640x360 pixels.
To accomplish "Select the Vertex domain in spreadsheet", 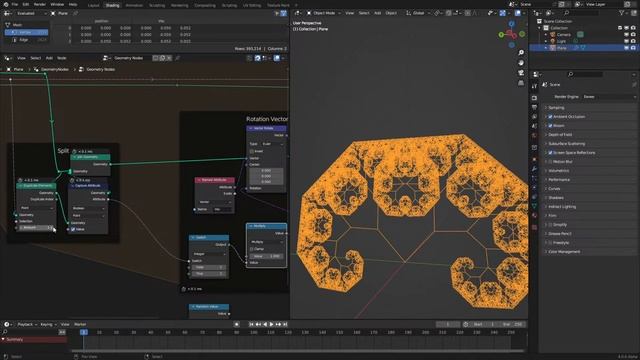I will 26,32.
